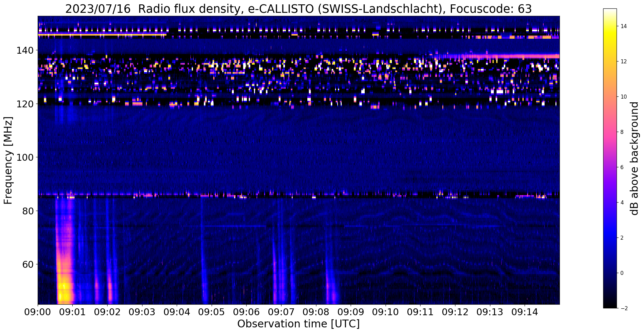
Task: Click the 140 frequency tick label
Action: pyautogui.click(x=26, y=50)
